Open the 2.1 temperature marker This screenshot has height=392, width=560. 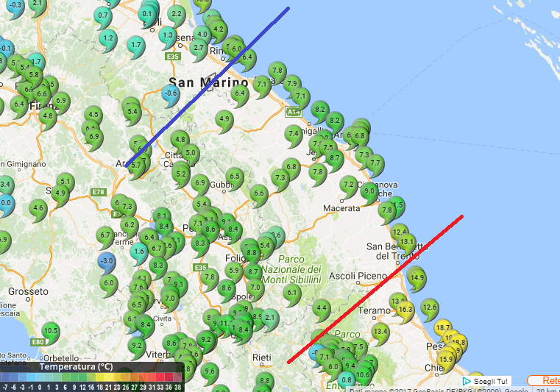pyautogui.click(x=270, y=318)
